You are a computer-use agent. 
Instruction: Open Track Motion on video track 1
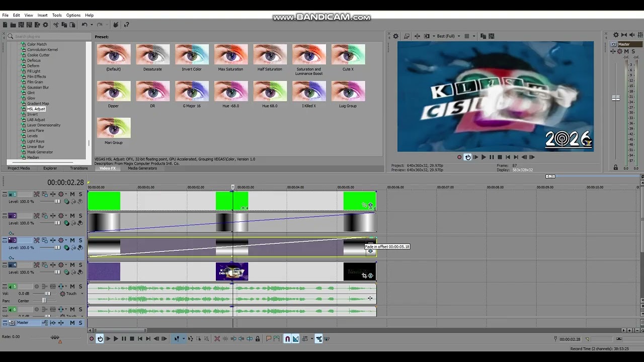(x=45, y=194)
